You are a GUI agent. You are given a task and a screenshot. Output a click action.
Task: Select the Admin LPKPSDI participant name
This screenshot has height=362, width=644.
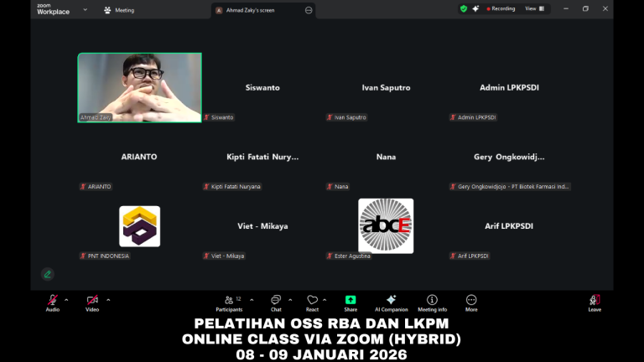point(509,87)
